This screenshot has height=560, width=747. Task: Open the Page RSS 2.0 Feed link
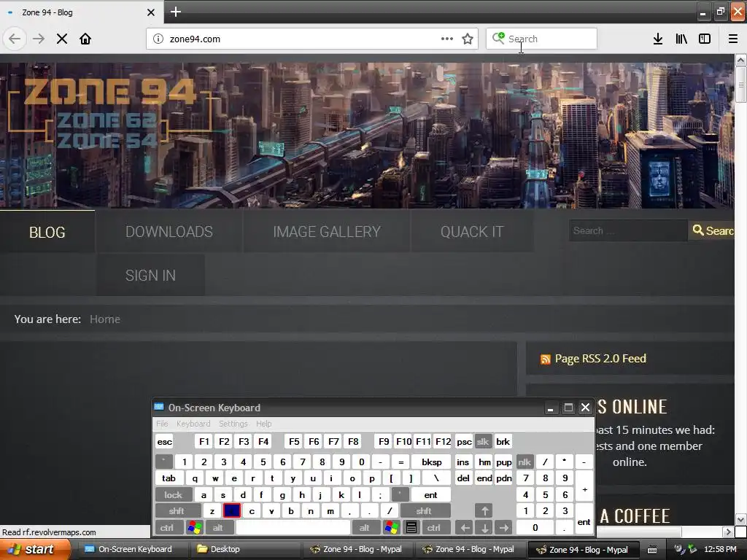tap(600, 358)
